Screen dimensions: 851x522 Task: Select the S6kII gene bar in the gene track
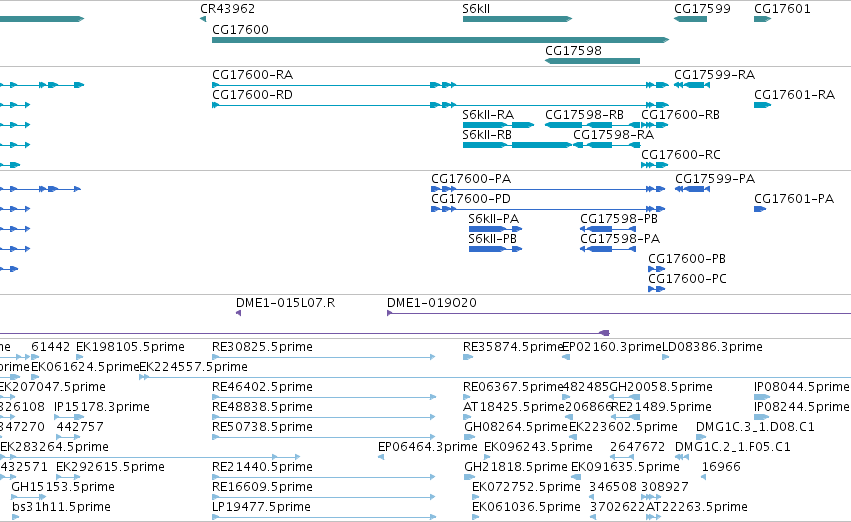517,19
